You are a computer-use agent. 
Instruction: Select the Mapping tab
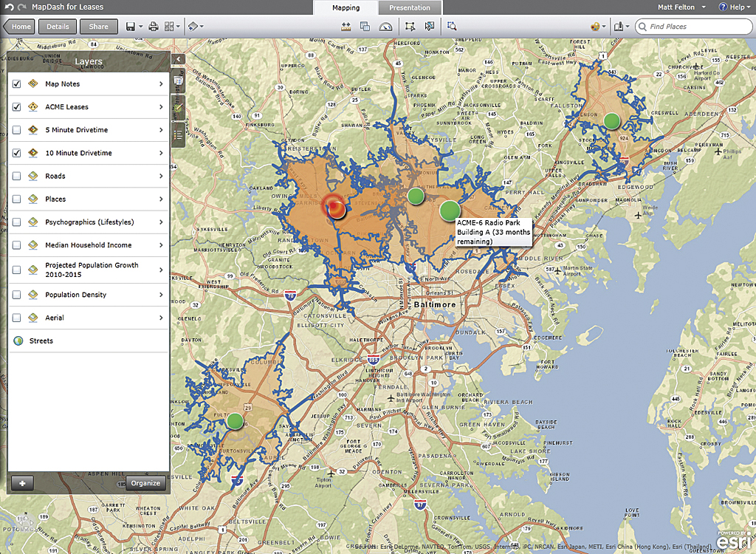(x=346, y=8)
